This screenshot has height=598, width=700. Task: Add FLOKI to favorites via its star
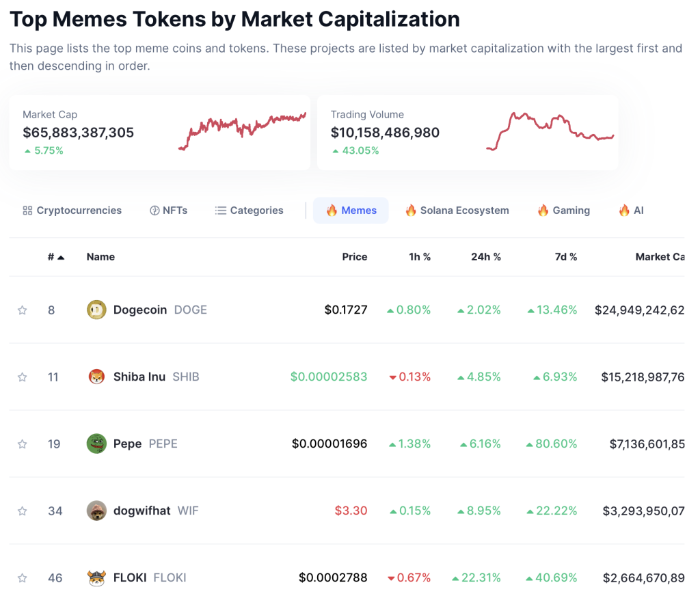[22, 577]
